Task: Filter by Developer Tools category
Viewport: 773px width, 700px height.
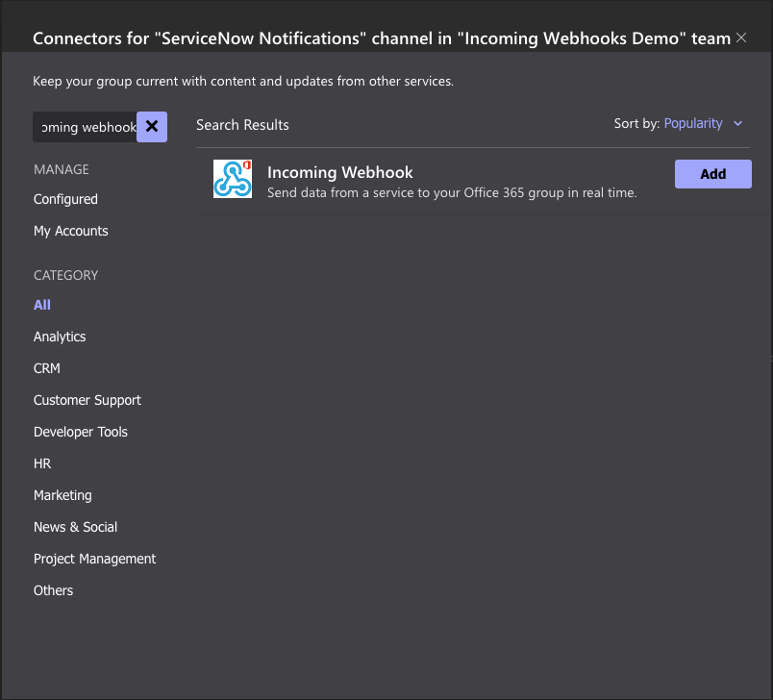Action: (x=80, y=432)
